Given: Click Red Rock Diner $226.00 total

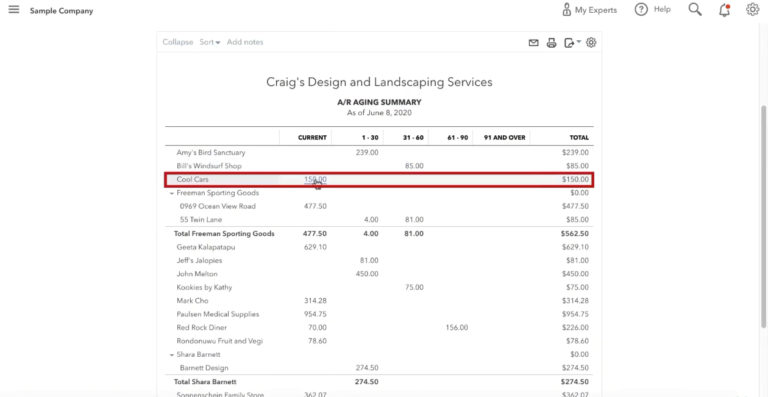Looking at the screenshot, I should (x=576, y=327).
